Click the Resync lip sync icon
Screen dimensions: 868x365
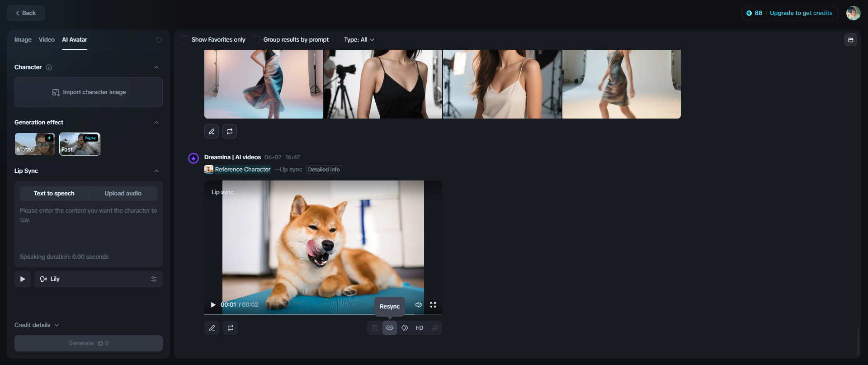click(390, 328)
